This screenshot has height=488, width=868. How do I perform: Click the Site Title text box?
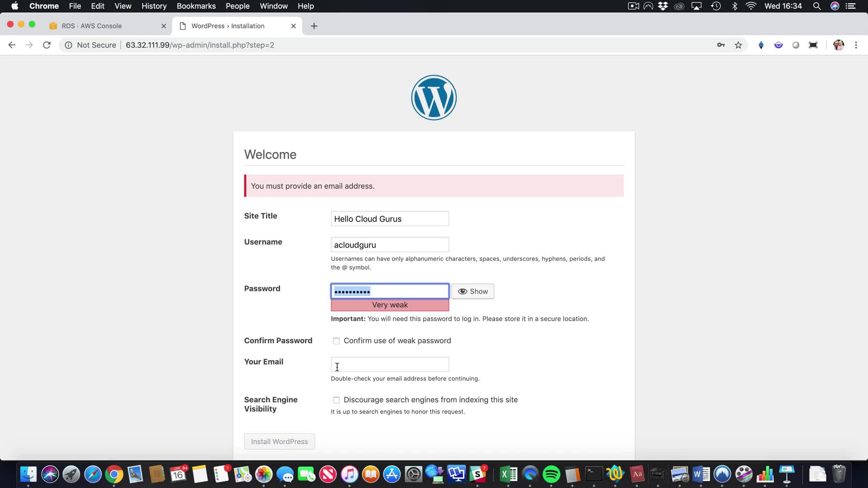[x=390, y=219]
